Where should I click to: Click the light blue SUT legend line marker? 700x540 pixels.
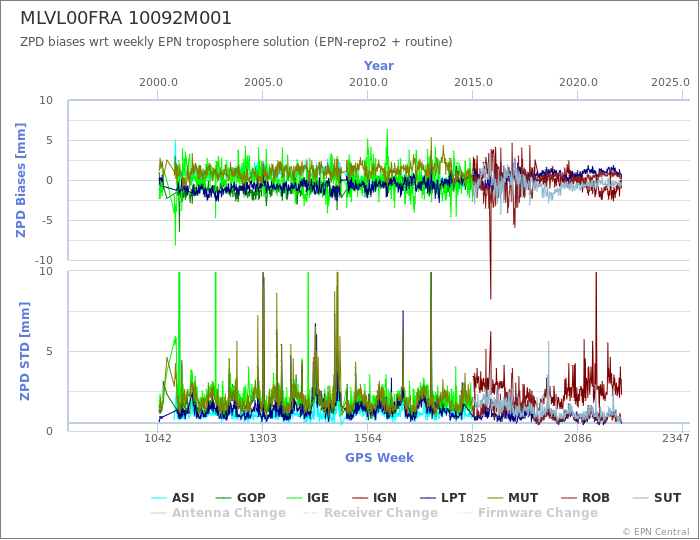(x=641, y=498)
